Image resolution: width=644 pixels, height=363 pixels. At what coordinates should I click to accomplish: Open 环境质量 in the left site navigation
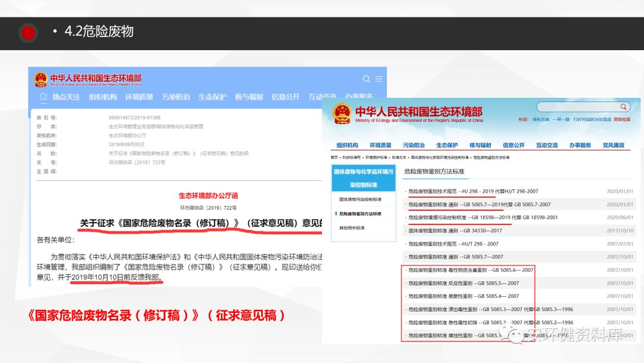point(139,97)
